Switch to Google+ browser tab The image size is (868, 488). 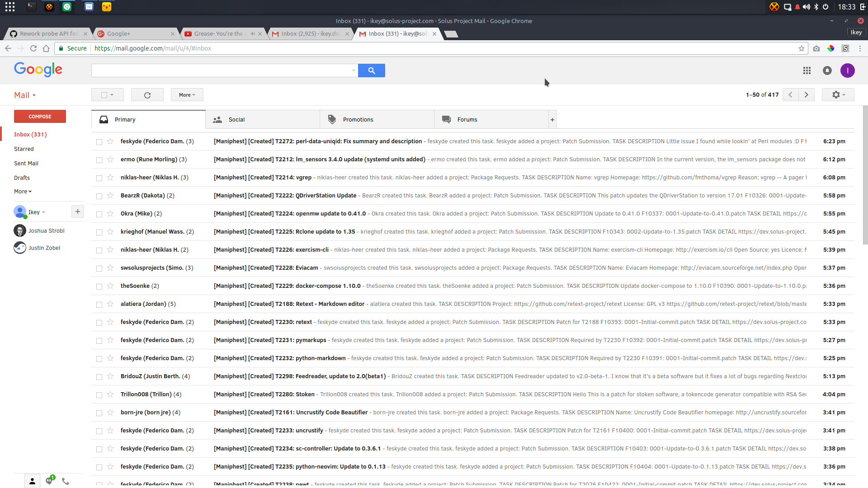coord(135,33)
